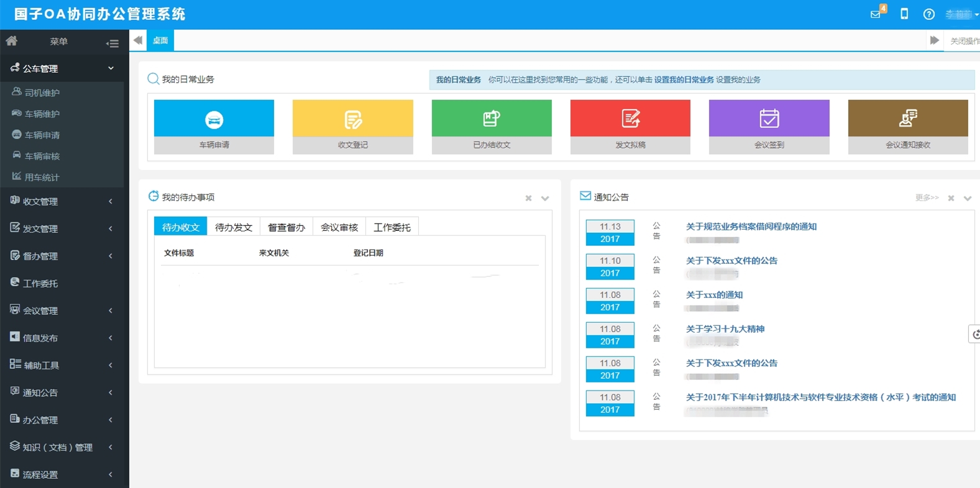Viewport: 980px width, 488px height.
Task: Collapse the 通知公告 panel chevron
Action: point(968,199)
